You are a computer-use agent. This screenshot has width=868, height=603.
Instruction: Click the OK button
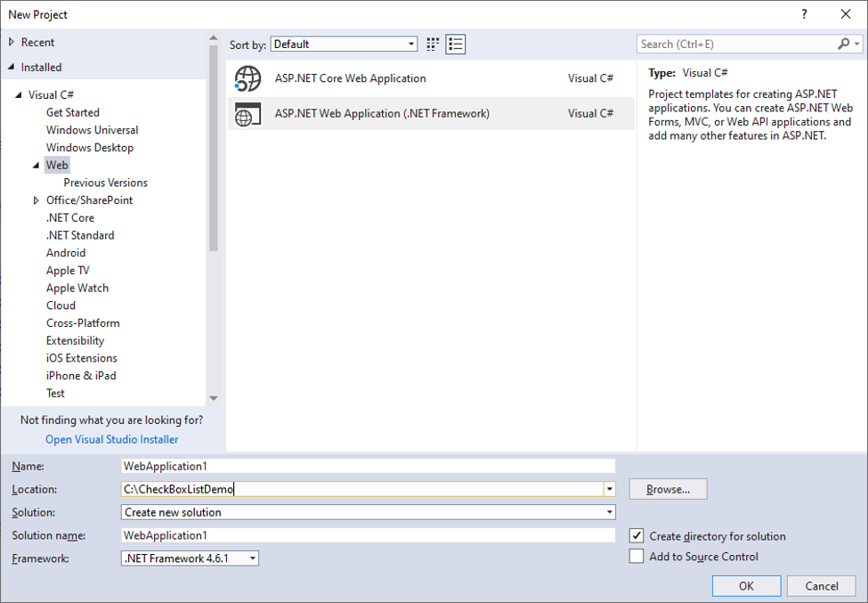[x=746, y=585]
